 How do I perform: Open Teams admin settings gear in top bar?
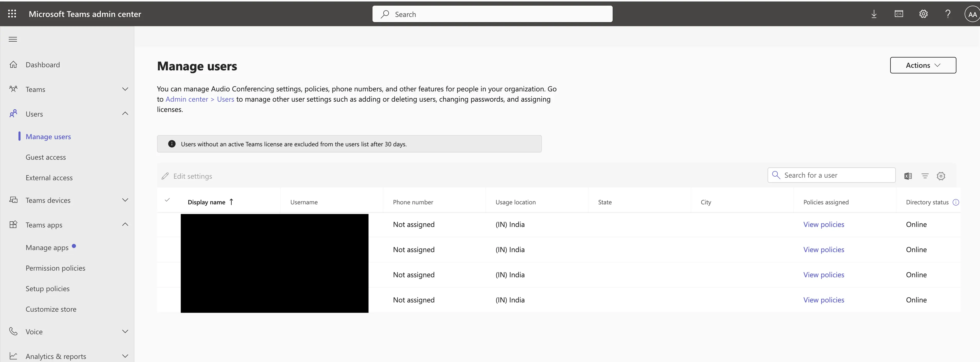923,14
